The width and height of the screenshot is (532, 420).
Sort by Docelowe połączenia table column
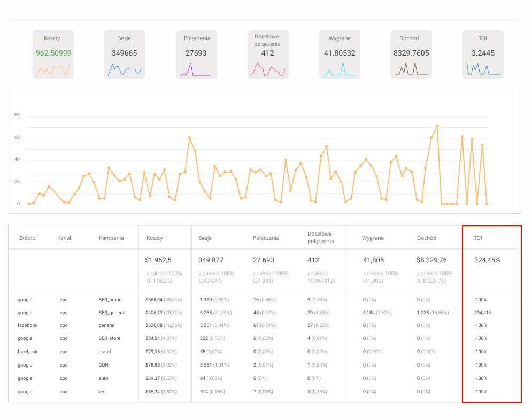coord(320,237)
